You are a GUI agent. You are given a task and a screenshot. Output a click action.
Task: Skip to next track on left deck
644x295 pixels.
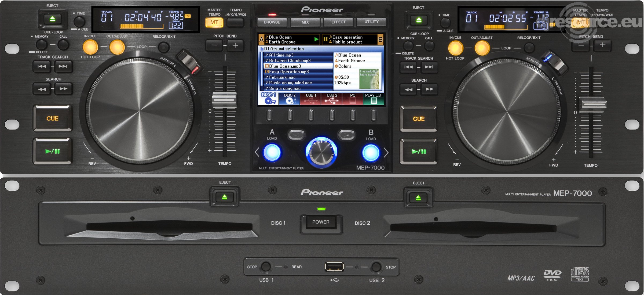(x=63, y=66)
